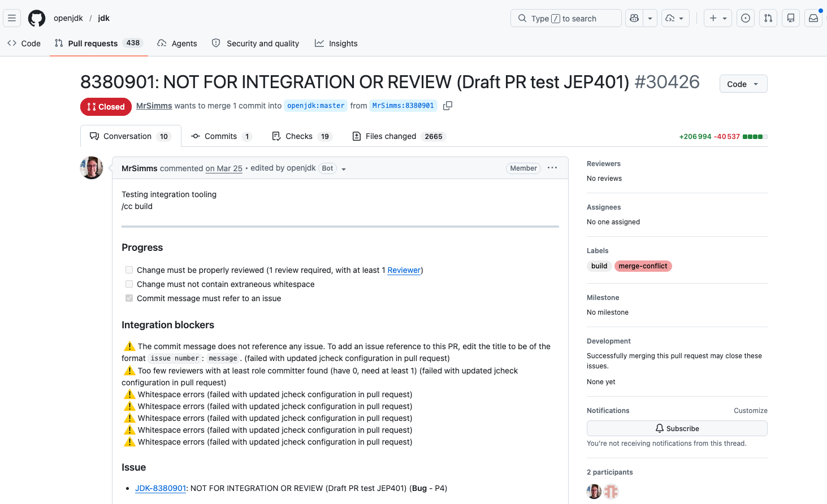827x504 pixels.
Task: Expand the Code dropdown button
Action: pos(743,84)
